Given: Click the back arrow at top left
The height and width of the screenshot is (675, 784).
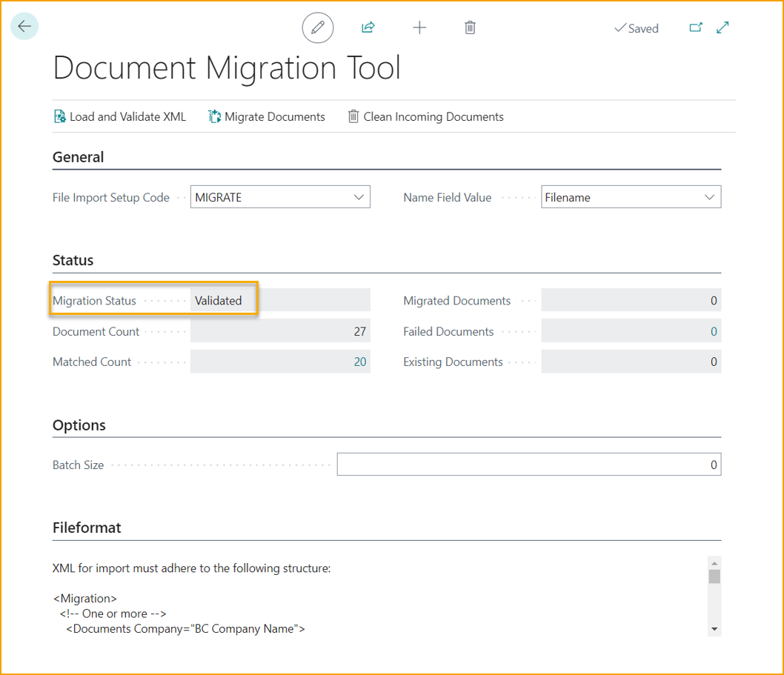Looking at the screenshot, I should (24, 26).
